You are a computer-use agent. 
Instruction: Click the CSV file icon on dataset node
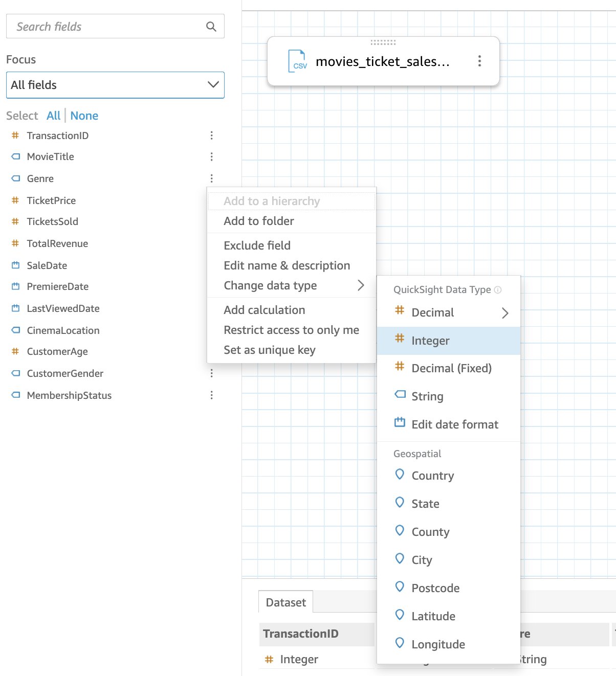(298, 61)
